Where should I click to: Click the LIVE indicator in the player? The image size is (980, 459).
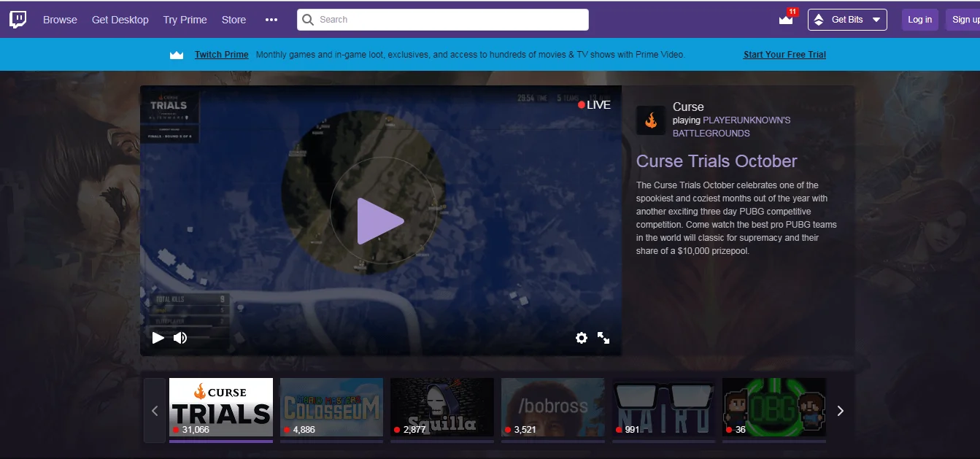pyautogui.click(x=594, y=104)
